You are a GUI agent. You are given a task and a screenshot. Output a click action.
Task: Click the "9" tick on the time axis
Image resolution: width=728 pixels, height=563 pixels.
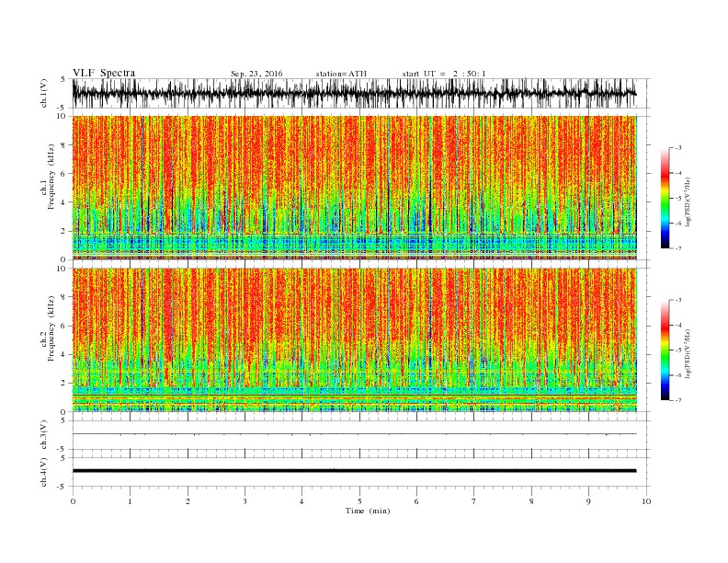[x=588, y=501]
